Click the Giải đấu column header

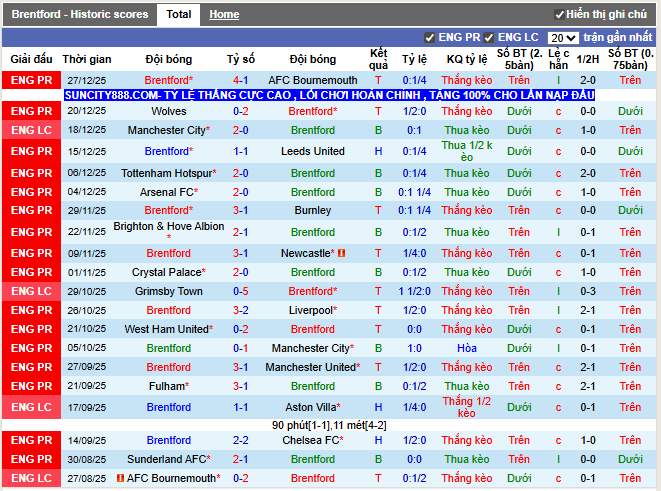click(32, 59)
